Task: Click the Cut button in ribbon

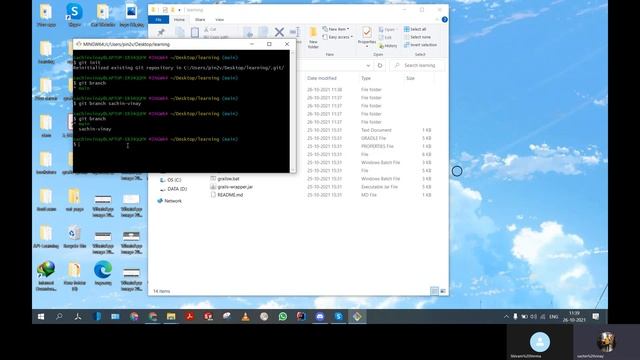Action: point(210,29)
